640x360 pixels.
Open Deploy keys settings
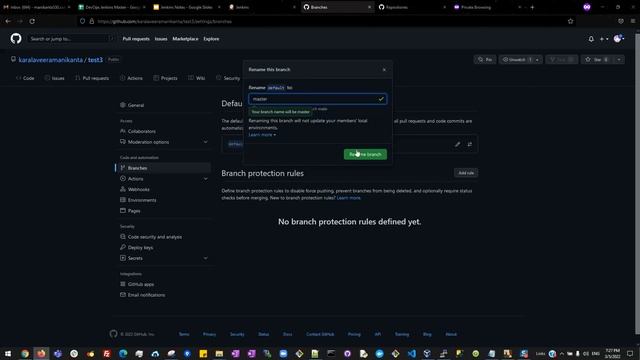(140, 247)
